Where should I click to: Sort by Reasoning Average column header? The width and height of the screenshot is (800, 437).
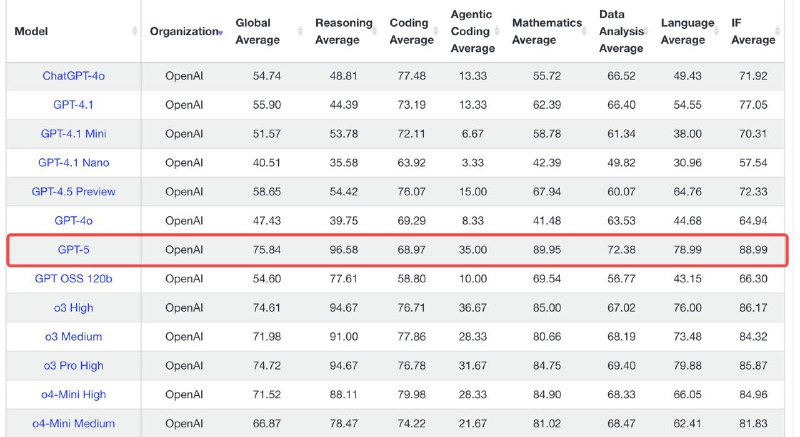tap(343, 31)
